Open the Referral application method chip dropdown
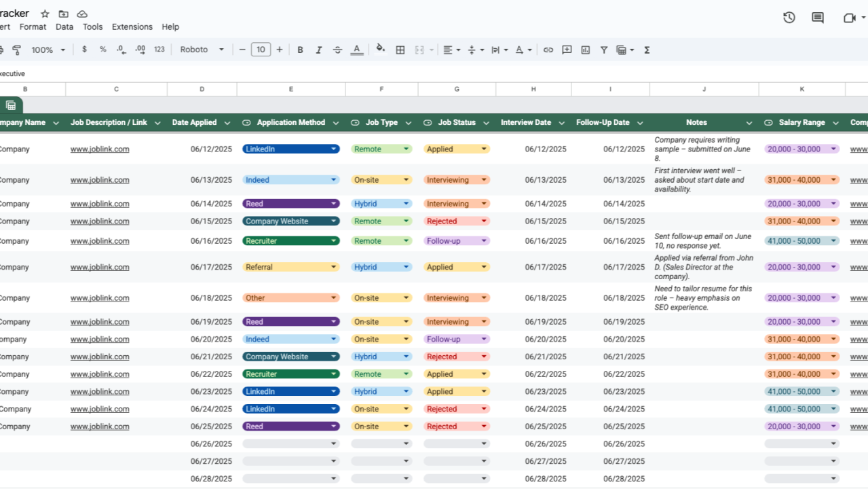This screenshot has width=868, height=489. click(291, 267)
